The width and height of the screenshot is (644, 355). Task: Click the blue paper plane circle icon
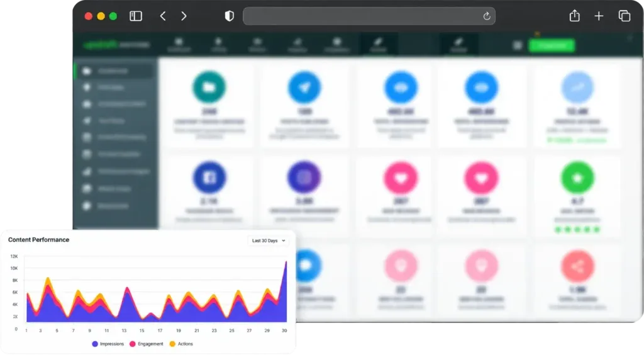click(x=304, y=87)
